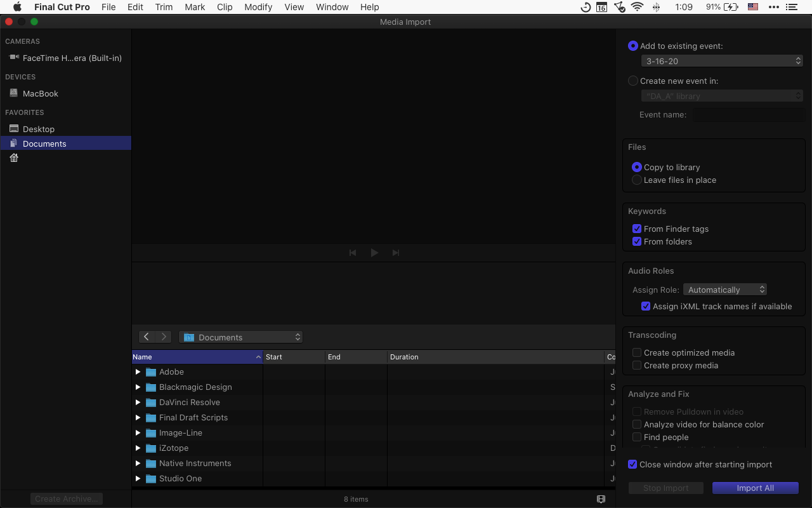Toggle keywords From Finder tags
Image resolution: width=812 pixels, height=508 pixels.
tap(637, 229)
